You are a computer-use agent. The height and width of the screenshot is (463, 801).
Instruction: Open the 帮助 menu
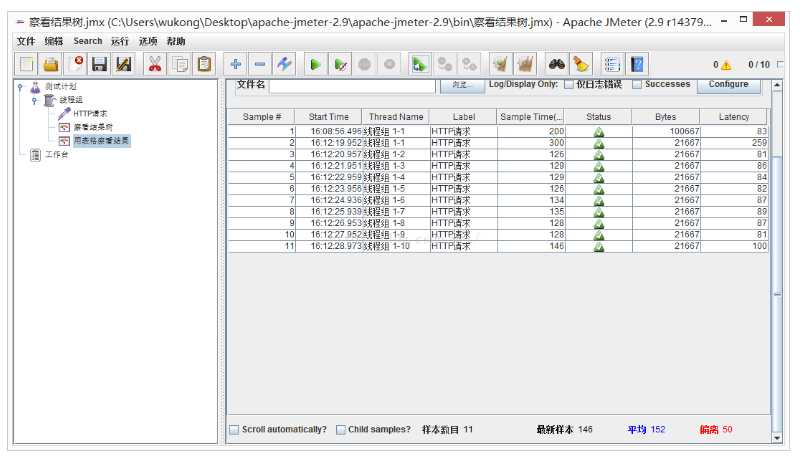pos(176,41)
